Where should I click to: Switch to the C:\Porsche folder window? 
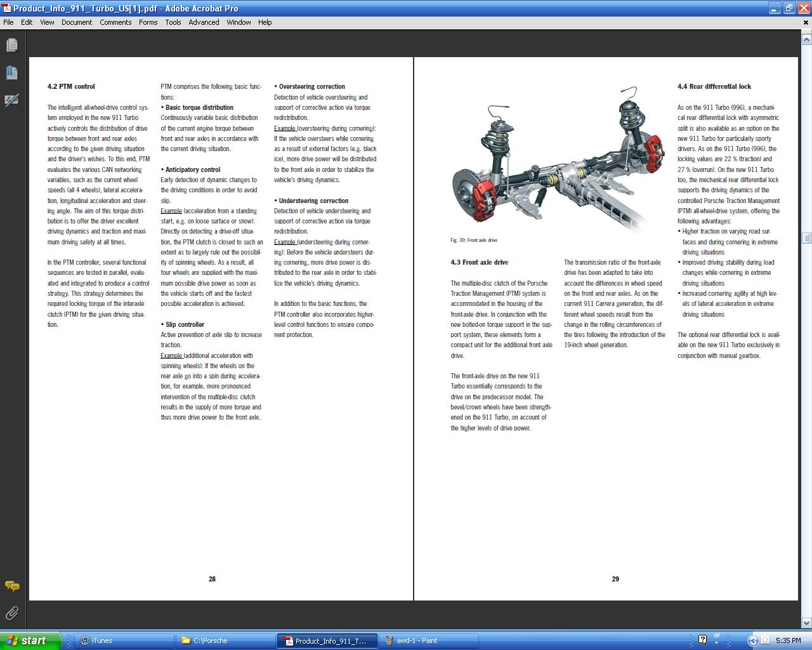(225, 640)
